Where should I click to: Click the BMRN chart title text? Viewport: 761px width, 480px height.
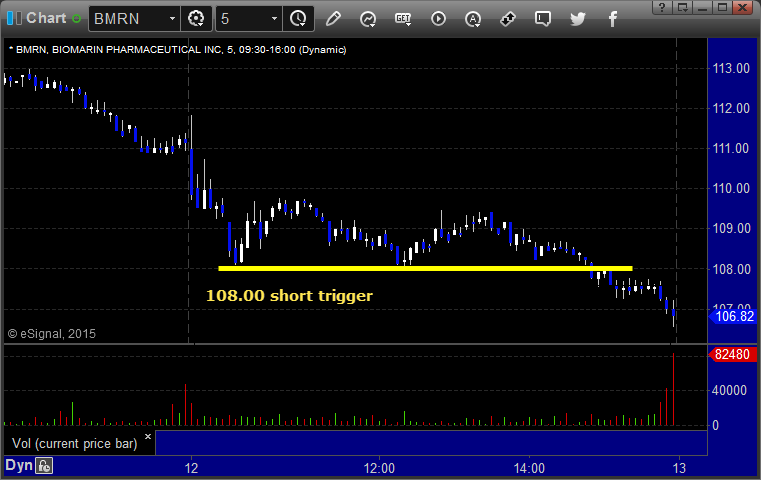click(x=178, y=50)
